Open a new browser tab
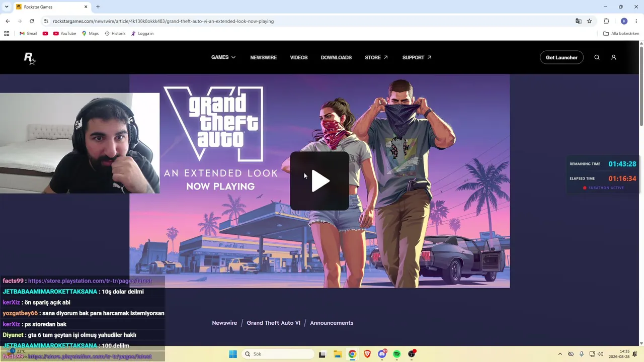644x362 pixels. pos(98,7)
